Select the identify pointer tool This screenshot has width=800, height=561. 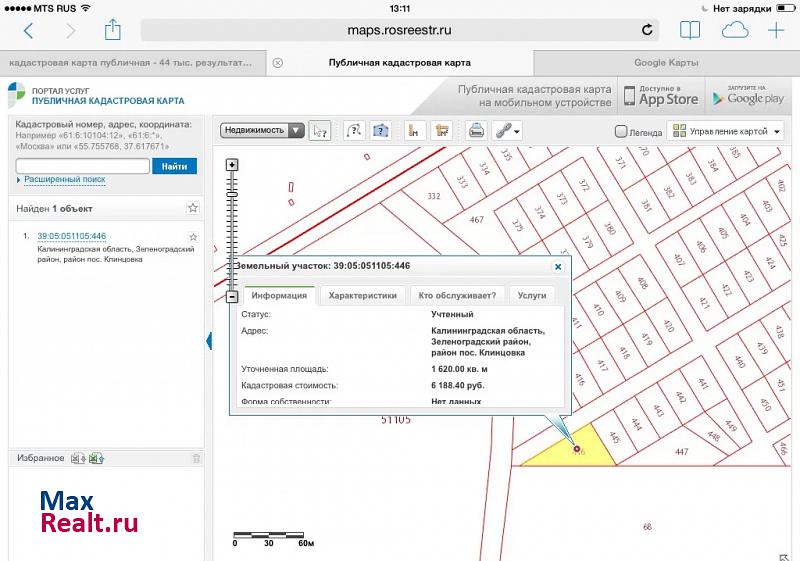pos(320,130)
